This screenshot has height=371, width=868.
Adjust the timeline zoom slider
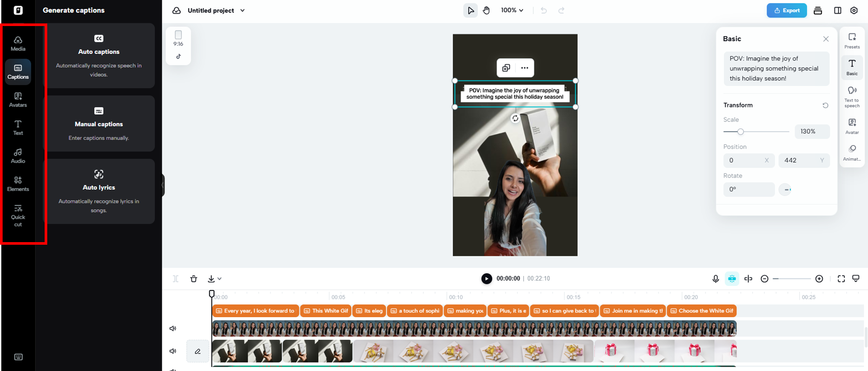click(x=792, y=279)
